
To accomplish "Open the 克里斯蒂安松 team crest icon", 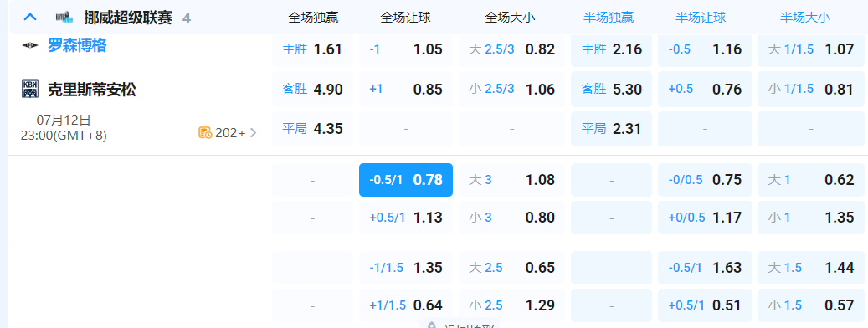I will pos(30,89).
